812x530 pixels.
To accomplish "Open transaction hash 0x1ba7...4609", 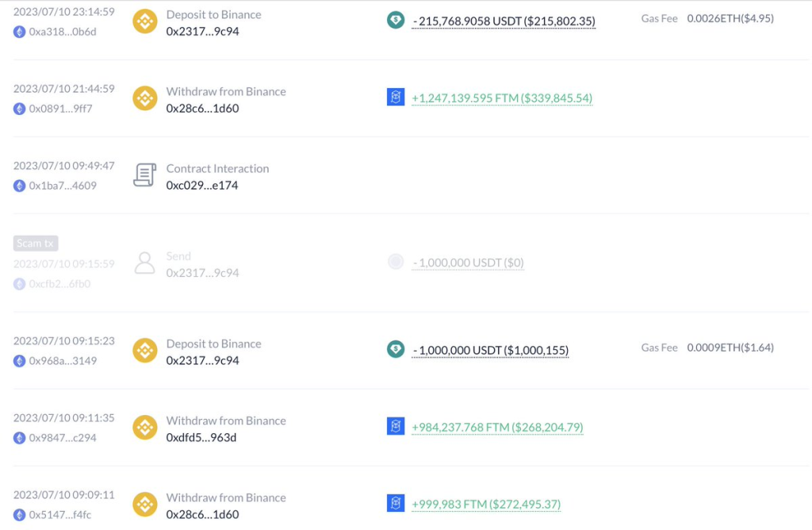I will 63,186.
